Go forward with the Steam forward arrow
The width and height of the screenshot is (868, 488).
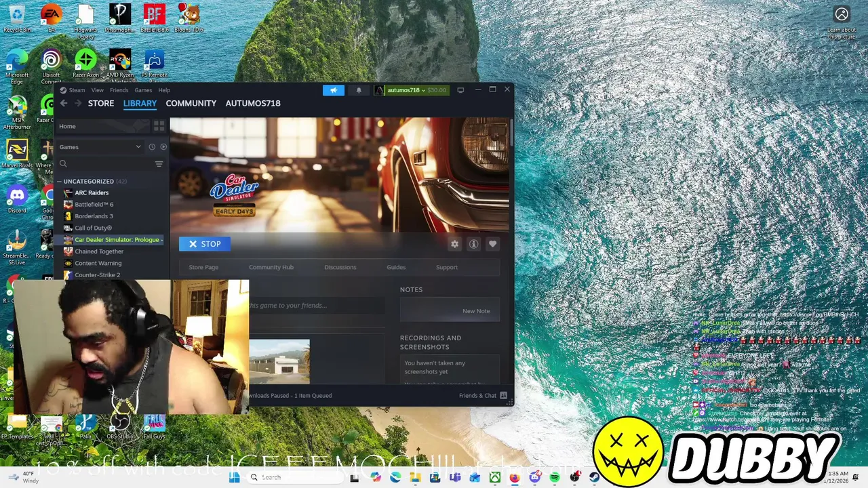[77, 103]
